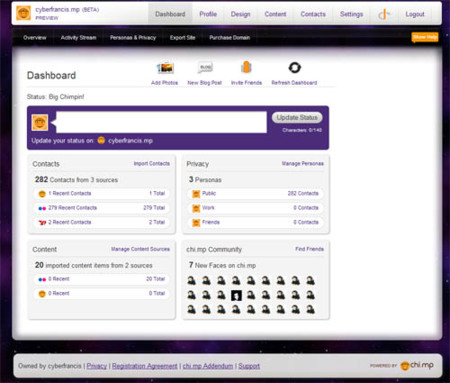Open Purchase Domain in the sub-navigation
The height and width of the screenshot is (383, 450).
coord(230,37)
